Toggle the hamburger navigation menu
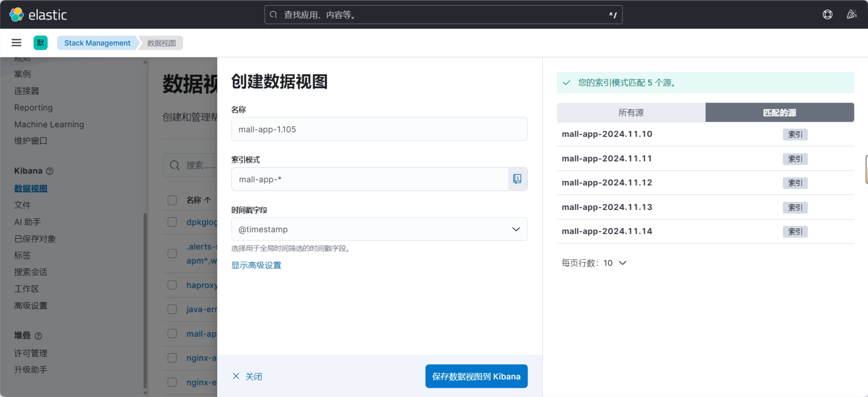This screenshot has height=397, width=868. click(16, 43)
